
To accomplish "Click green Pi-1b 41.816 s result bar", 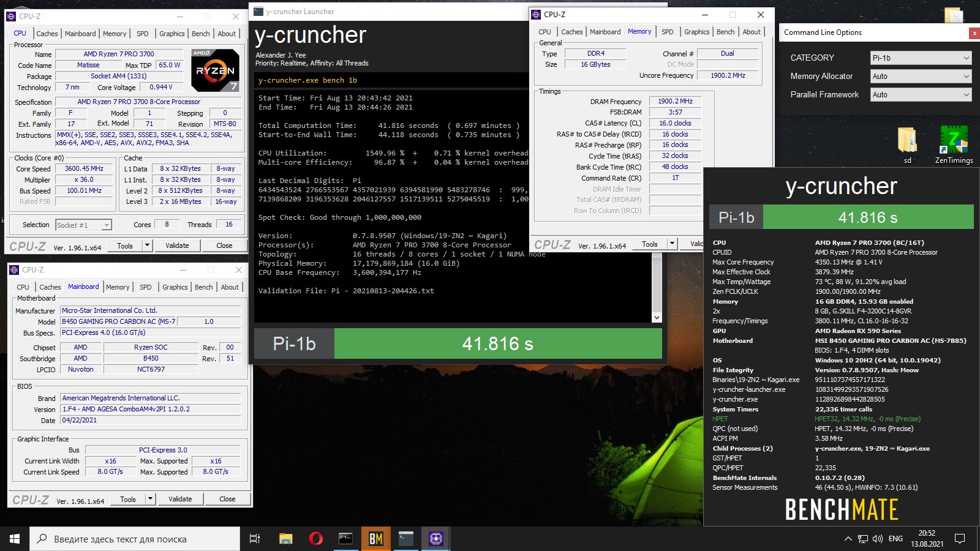I will pyautogui.click(x=498, y=344).
